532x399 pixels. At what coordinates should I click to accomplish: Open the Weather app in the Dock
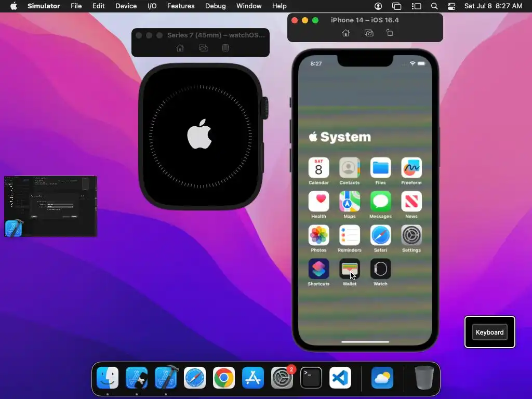click(x=382, y=378)
